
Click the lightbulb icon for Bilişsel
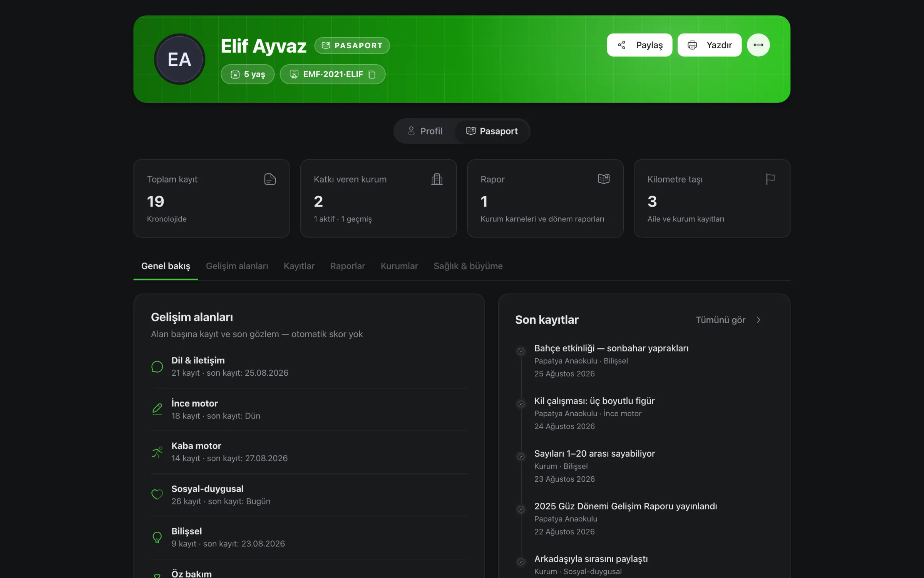pyautogui.click(x=157, y=537)
